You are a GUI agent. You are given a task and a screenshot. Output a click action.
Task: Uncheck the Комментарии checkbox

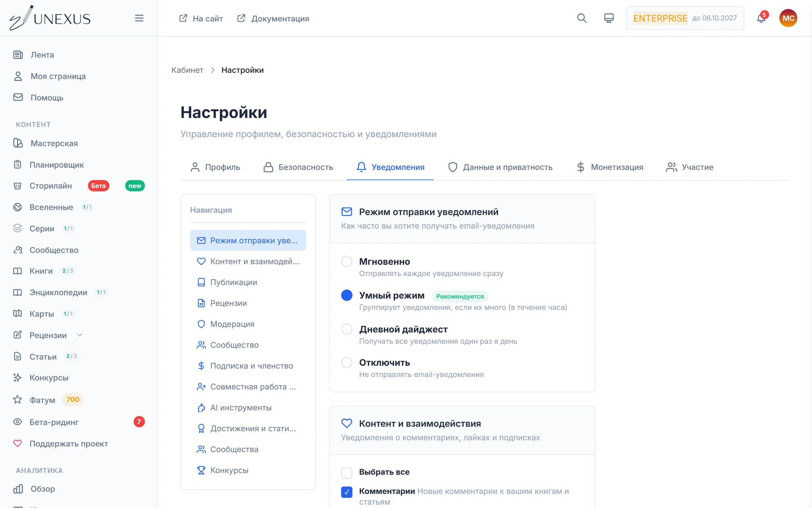[x=347, y=492]
